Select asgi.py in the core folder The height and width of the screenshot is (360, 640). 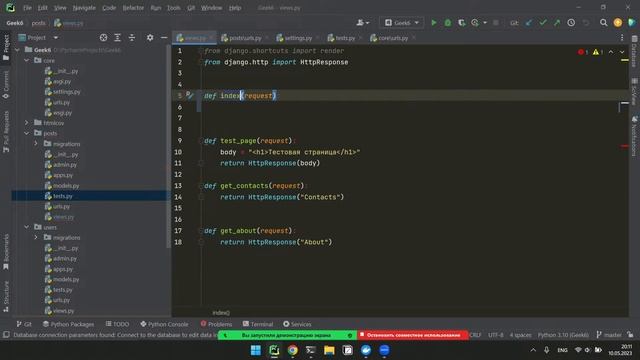point(58,81)
